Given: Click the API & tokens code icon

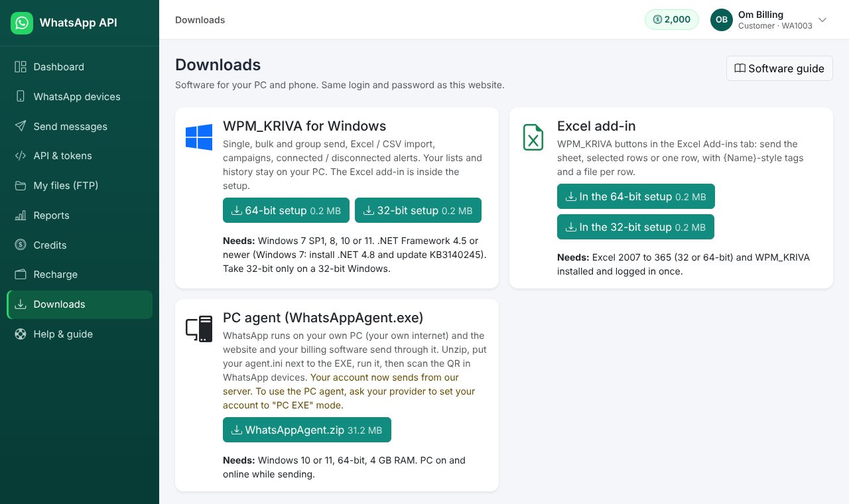Looking at the screenshot, I should pos(21,156).
